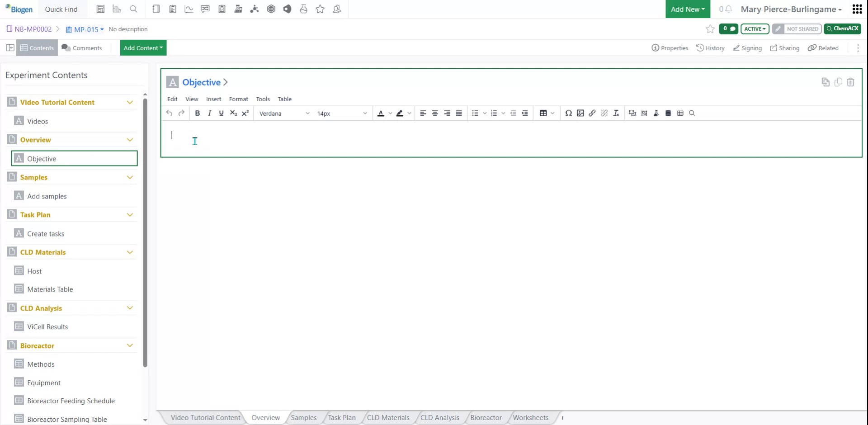Open the ACTIVE status dropdown
868x425 pixels.
pos(754,28)
